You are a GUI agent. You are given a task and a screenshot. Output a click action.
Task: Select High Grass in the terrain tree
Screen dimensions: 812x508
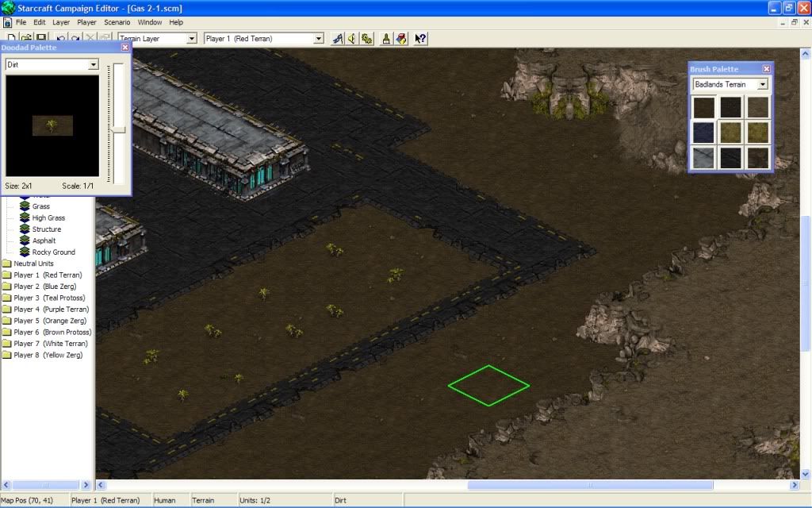tap(48, 217)
